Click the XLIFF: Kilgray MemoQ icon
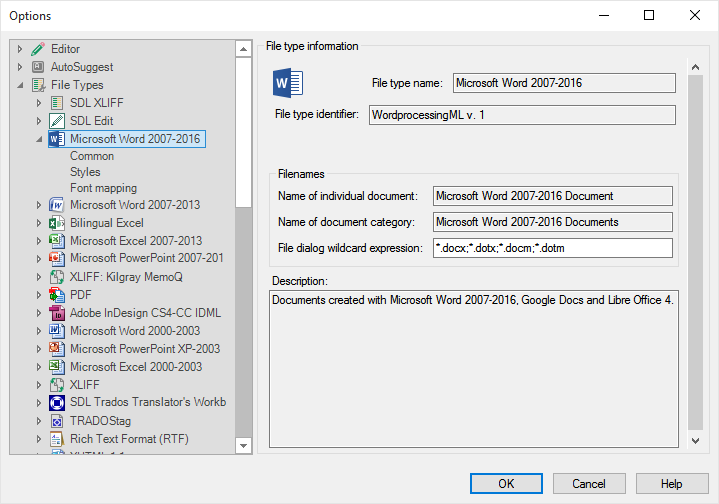 tap(56, 277)
